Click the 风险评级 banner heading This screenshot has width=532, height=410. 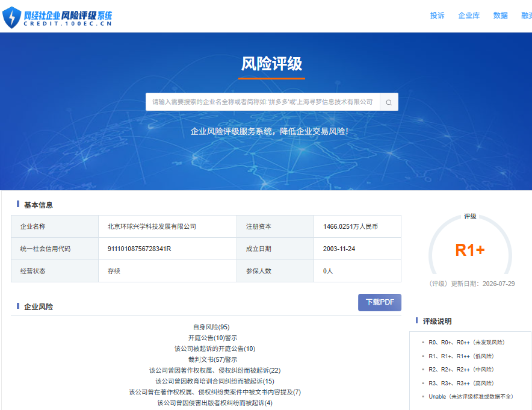(x=271, y=64)
